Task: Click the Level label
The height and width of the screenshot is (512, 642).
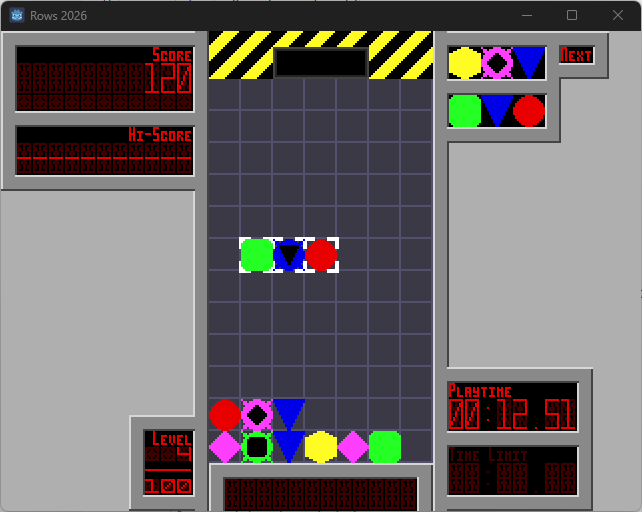Action: tap(172, 439)
